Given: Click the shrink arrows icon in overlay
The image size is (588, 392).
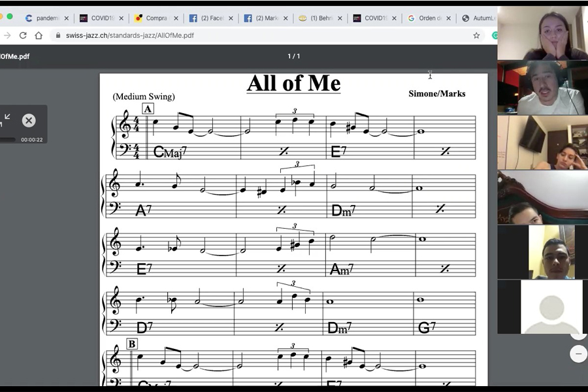Looking at the screenshot, I should tap(7, 119).
